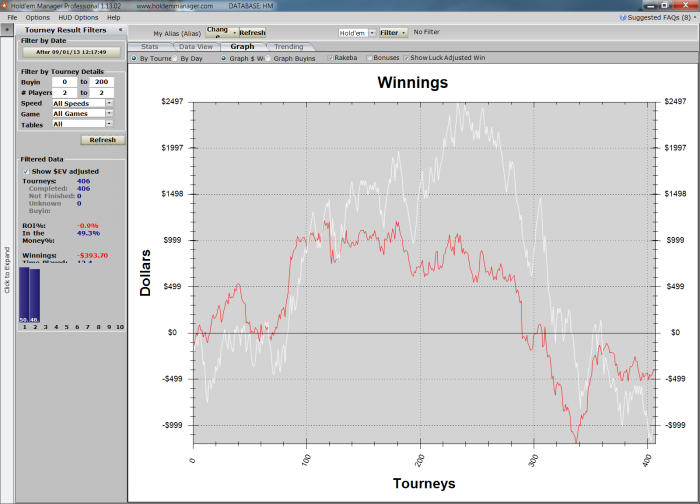Click the Dollars axis label
Image resolution: width=700 pixels, height=504 pixels.
[x=146, y=273]
